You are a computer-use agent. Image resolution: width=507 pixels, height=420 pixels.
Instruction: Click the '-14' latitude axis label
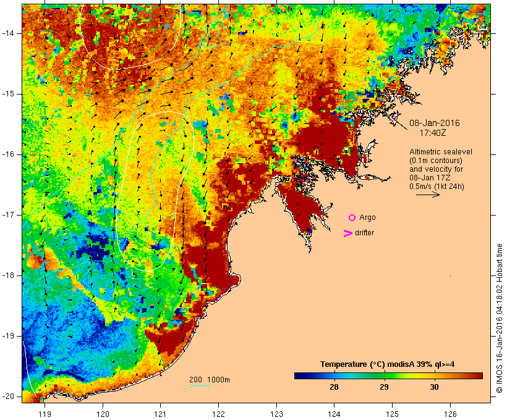tap(7, 33)
